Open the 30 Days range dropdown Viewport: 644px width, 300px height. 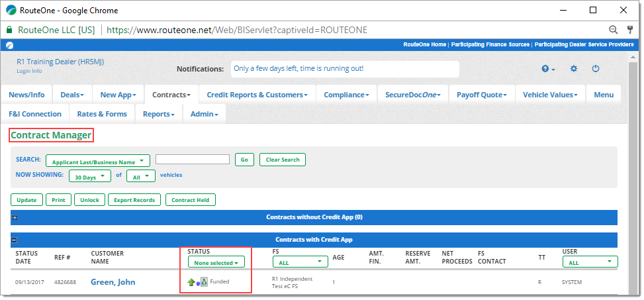[x=90, y=177]
